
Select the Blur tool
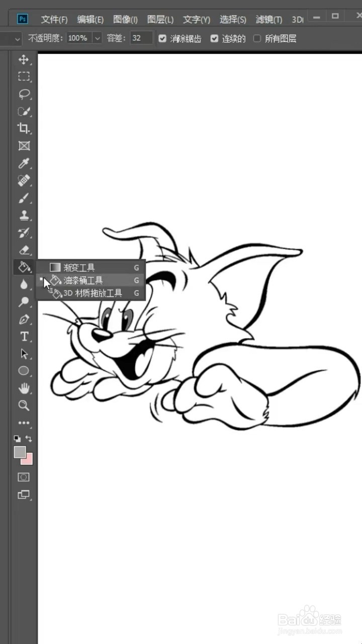click(24, 284)
